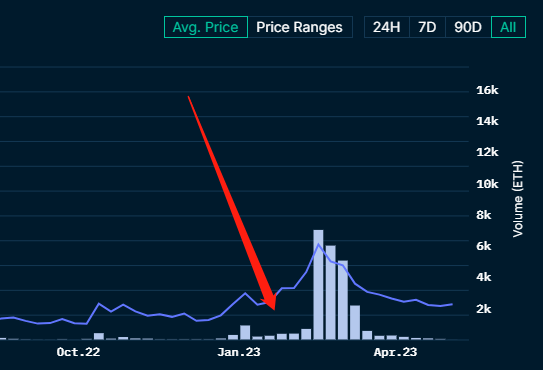Click the 2k volume axis label
543x370 pixels.
pyautogui.click(x=484, y=309)
